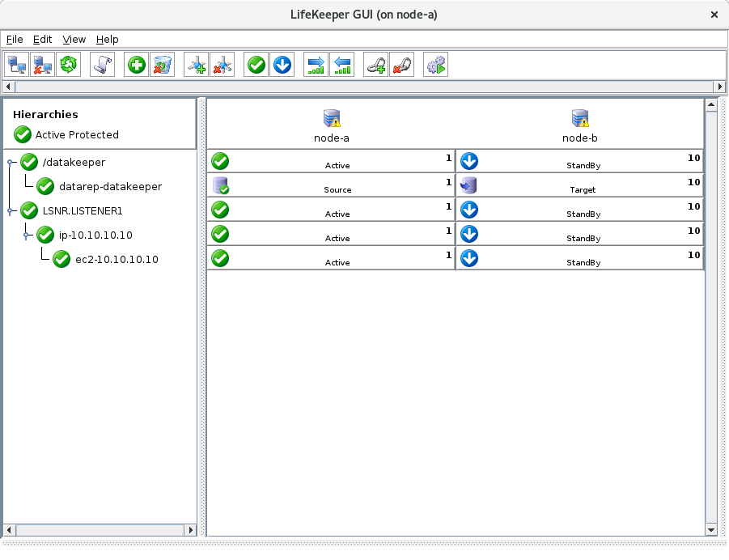
Task: Click the StandBy text in the LSNR.LISTENER1 row
Action: tap(583, 214)
